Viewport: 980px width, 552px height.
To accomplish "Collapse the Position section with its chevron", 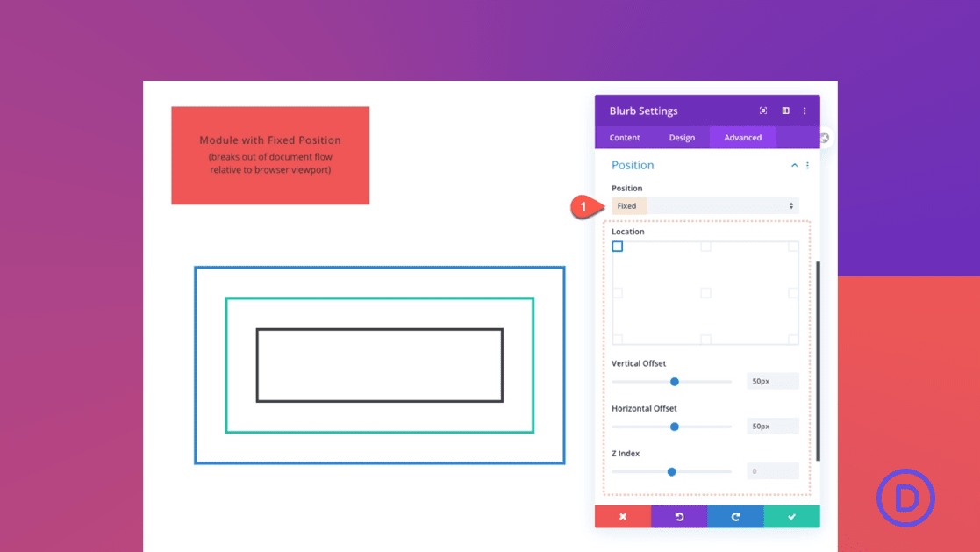I will pos(794,165).
